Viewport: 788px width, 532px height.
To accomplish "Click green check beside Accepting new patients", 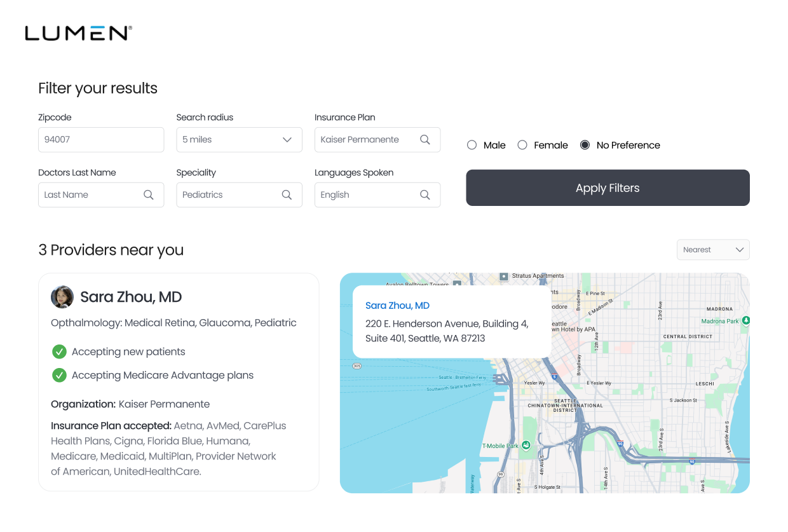I will point(59,351).
